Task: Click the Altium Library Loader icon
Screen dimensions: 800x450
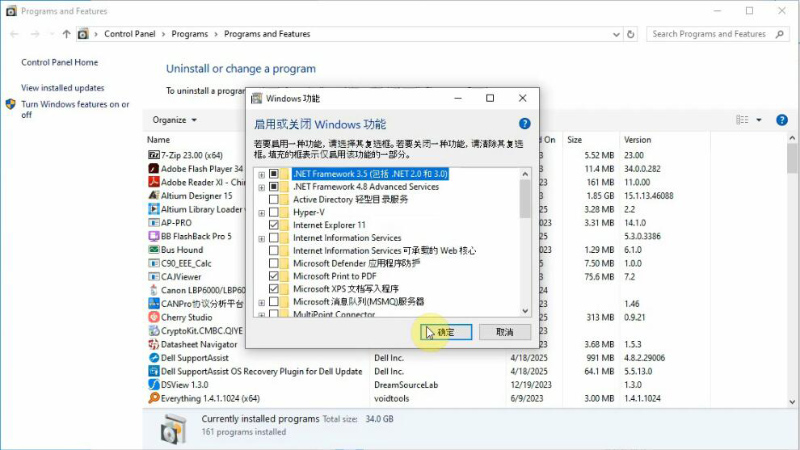Action: [x=154, y=209]
